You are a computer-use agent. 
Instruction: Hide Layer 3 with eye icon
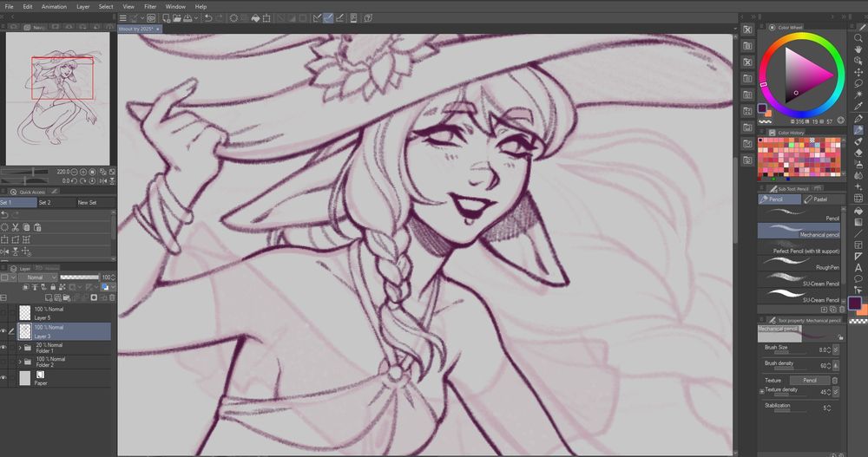pyautogui.click(x=5, y=331)
